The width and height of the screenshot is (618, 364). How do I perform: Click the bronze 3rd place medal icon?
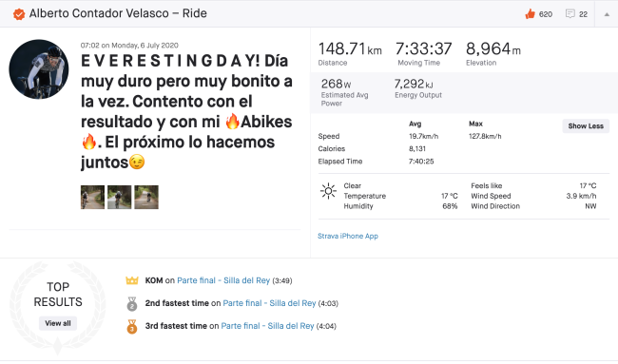click(x=131, y=327)
